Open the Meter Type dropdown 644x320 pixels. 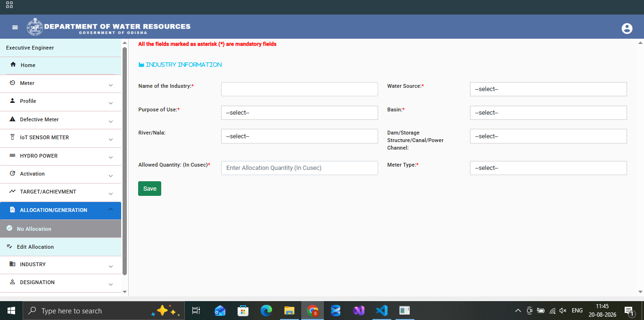pyautogui.click(x=548, y=168)
